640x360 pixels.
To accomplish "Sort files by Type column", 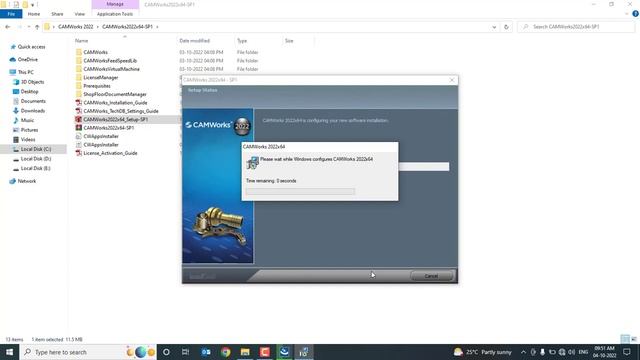I will (242, 41).
